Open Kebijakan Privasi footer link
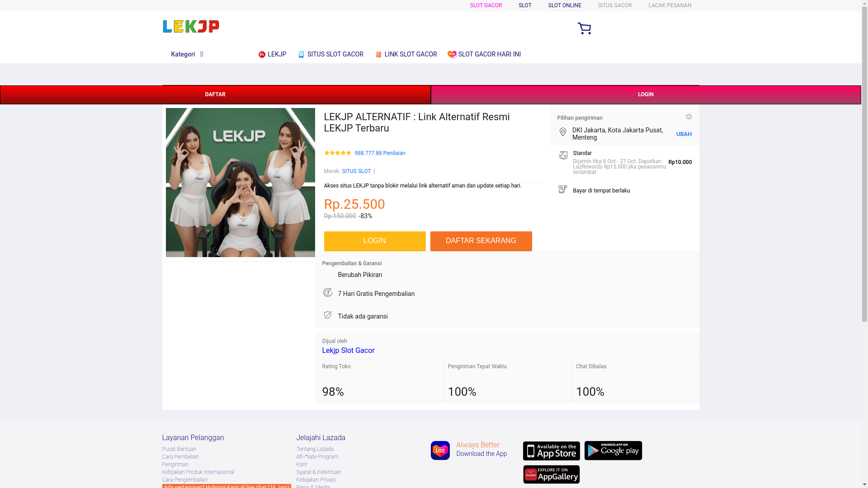868x488 pixels. tap(316, 480)
